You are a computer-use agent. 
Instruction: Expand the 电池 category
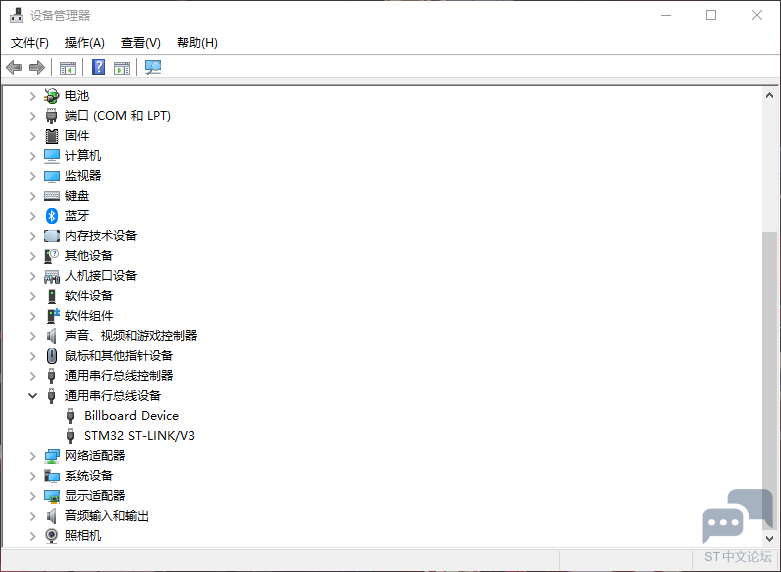click(32, 96)
